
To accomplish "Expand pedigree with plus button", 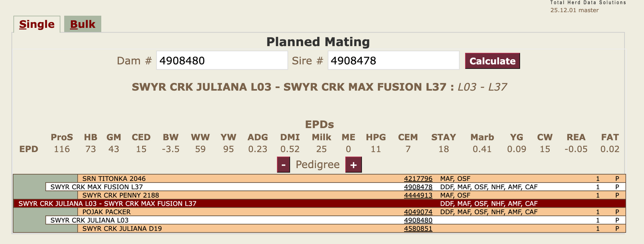I will [x=353, y=165].
